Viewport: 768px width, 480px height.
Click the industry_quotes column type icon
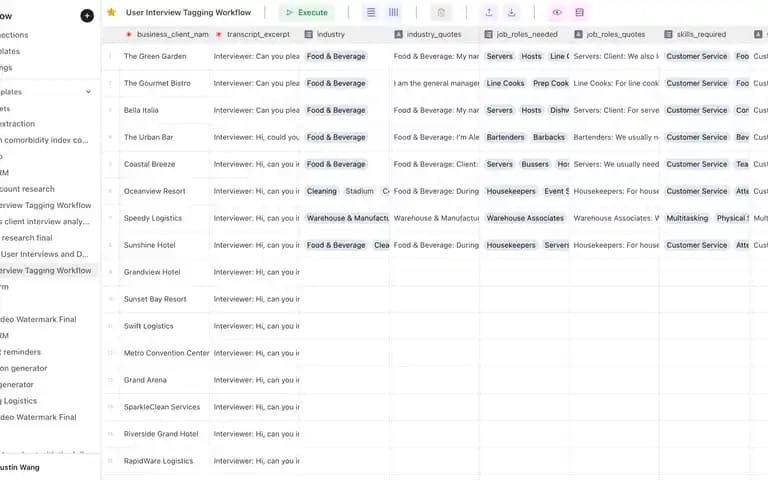399,34
